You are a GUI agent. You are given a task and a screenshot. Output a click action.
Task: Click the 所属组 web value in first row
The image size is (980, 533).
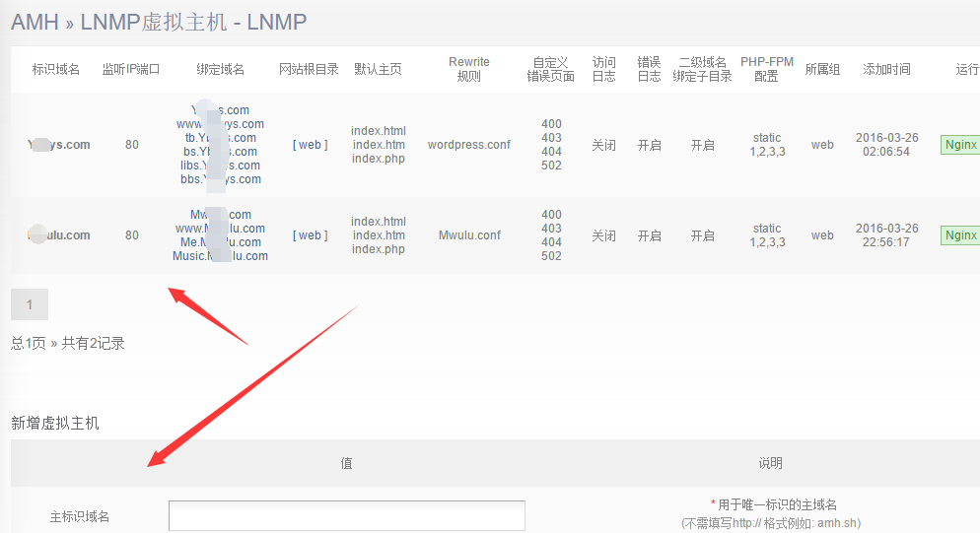point(822,145)
